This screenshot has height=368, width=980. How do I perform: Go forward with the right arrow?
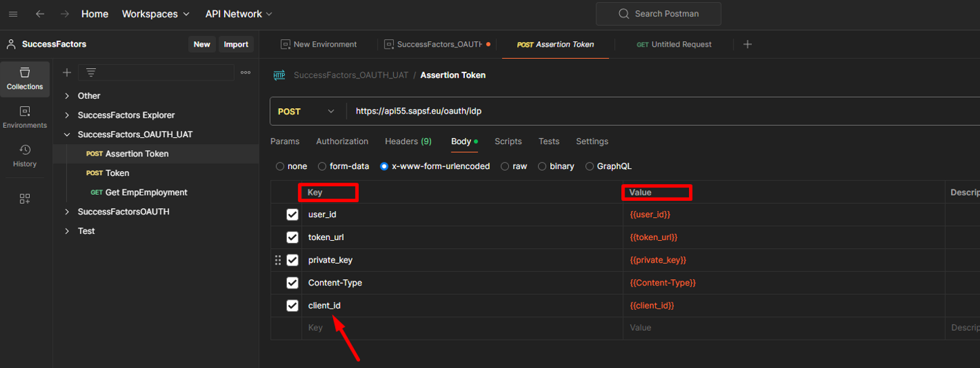pos(64,14)
